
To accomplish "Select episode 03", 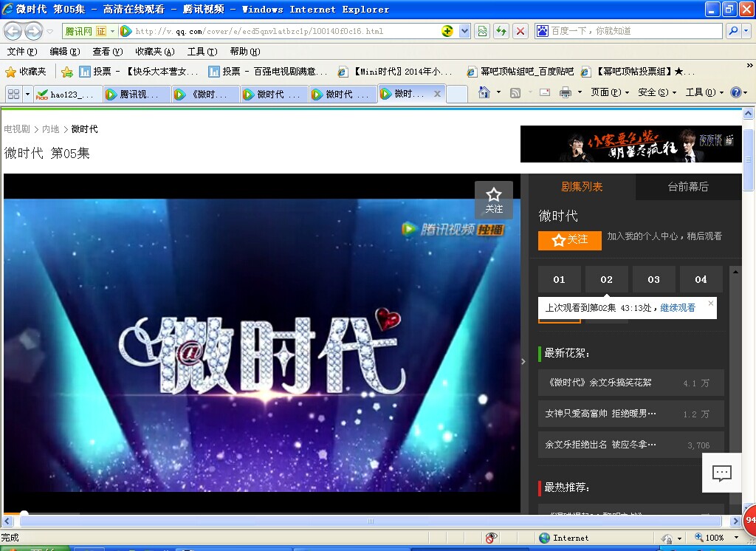I will click(x=654, y=279).
